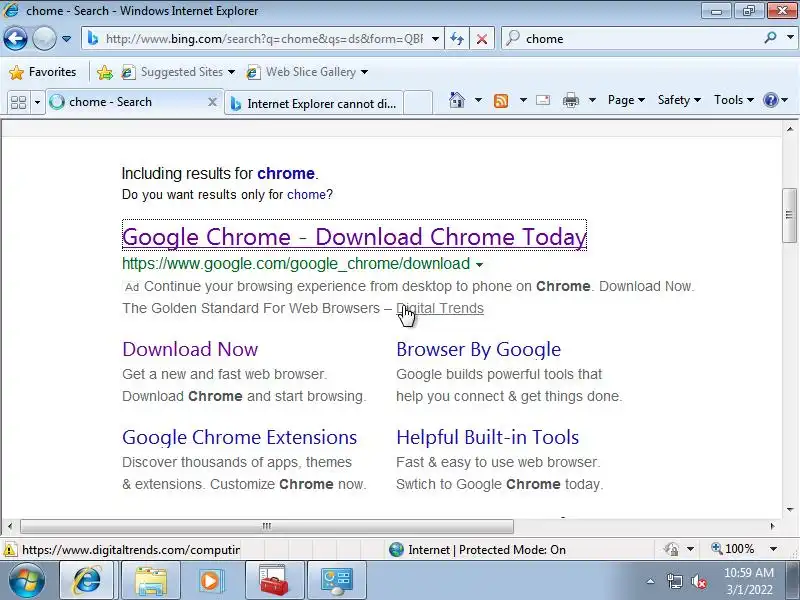Viewport: 800px width, 600px height.
Task: Expand the Feeds dropdown arrow
Action: (x=523, y=100)
